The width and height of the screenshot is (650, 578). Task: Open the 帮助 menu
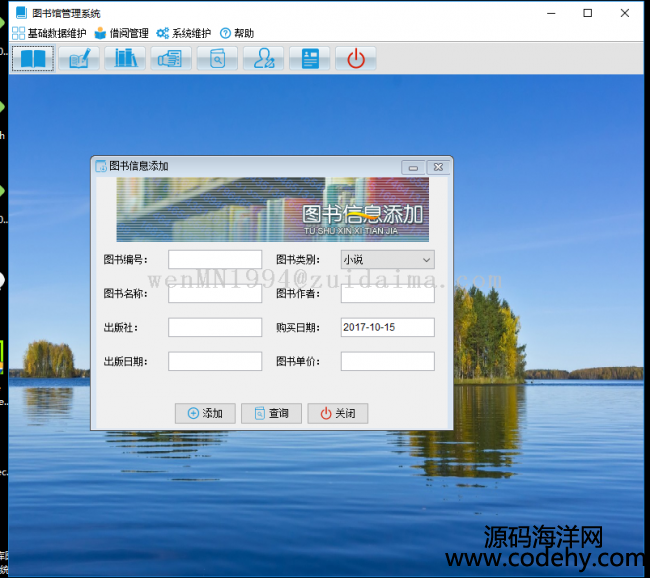click(x=237, y=33)
